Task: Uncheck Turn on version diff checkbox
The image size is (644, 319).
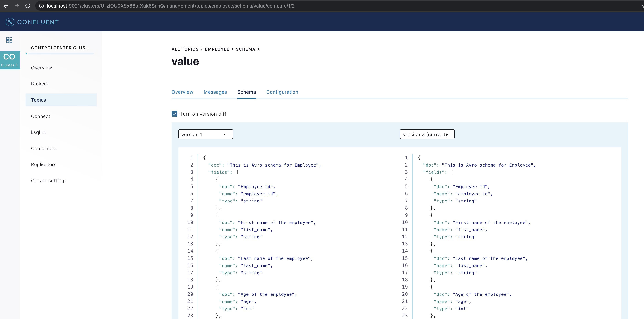Action: [175, 114]
